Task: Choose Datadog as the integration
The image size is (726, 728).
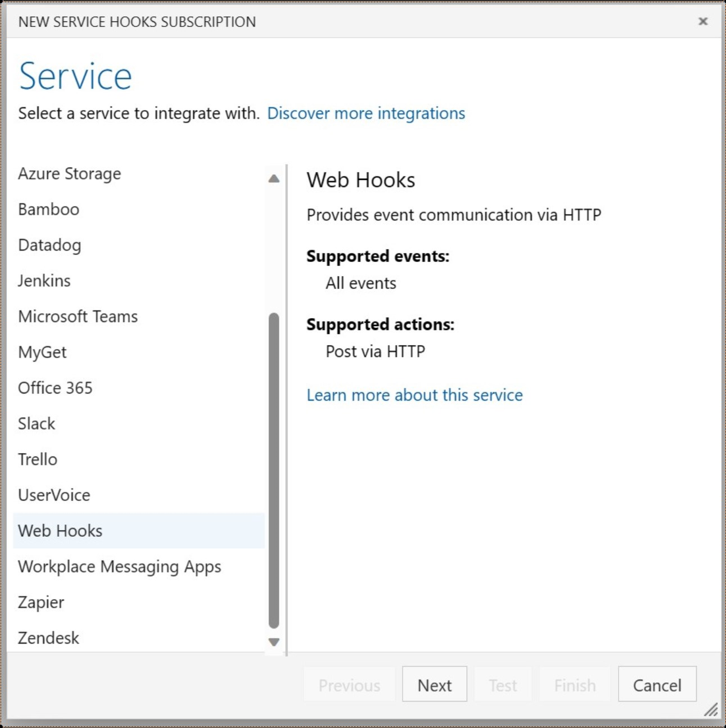Action: click(x=49, y=245)
